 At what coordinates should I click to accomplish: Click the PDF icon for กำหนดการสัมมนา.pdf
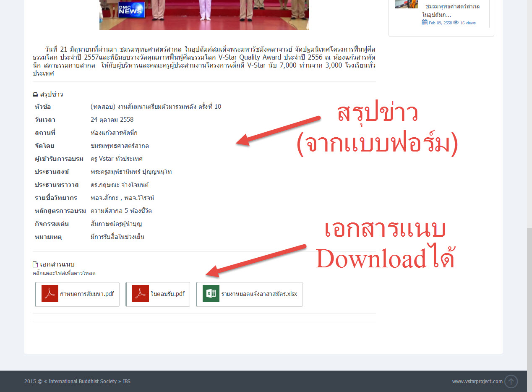point(50,293)
